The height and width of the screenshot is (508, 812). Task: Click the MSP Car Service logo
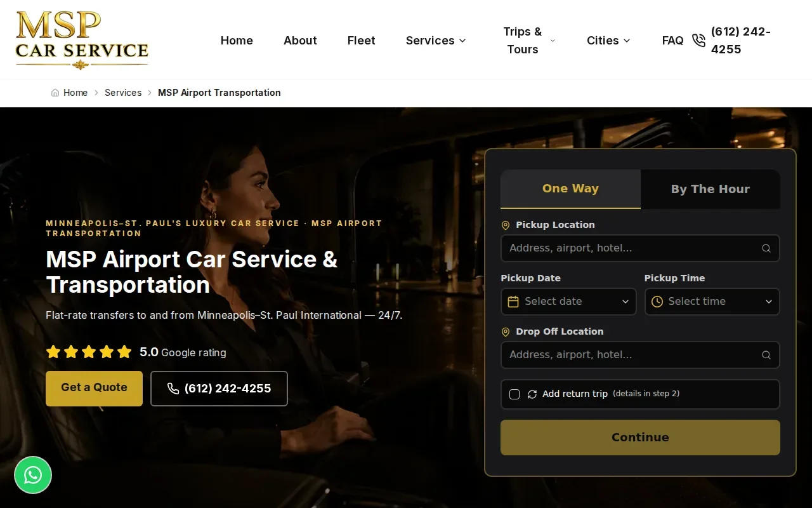tap(82, 40)
